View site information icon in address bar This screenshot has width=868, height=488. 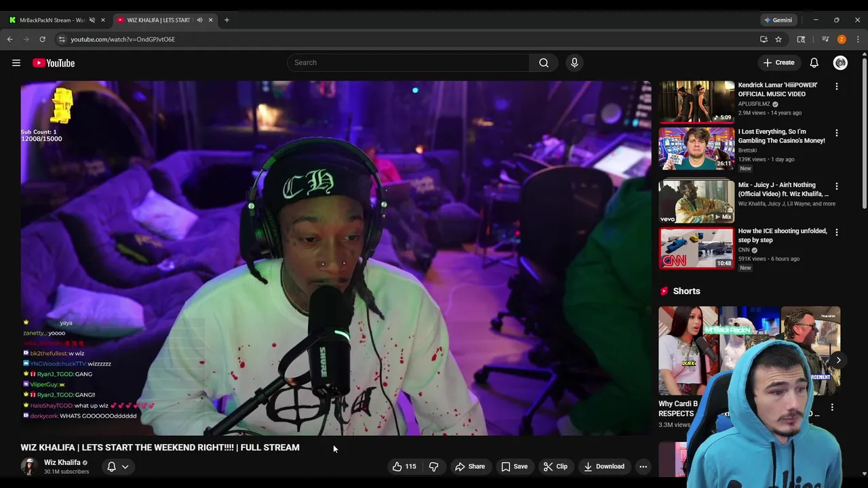(x=62, y=39)
